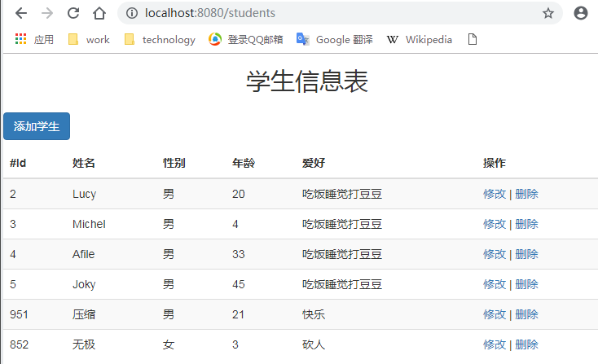Click the hobby cell 快乐
Viewport: 598px width, 364px height.
[x=314, y=314]
